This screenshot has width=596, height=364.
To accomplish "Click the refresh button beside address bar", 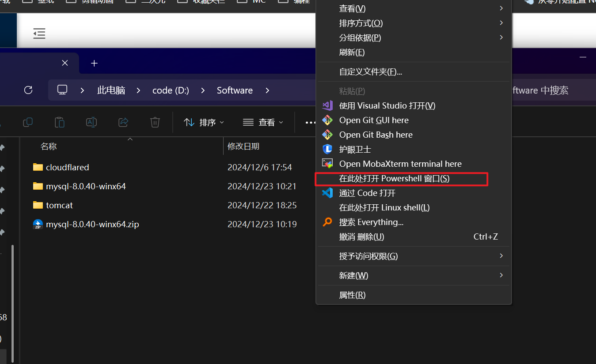I will [28, 90].
